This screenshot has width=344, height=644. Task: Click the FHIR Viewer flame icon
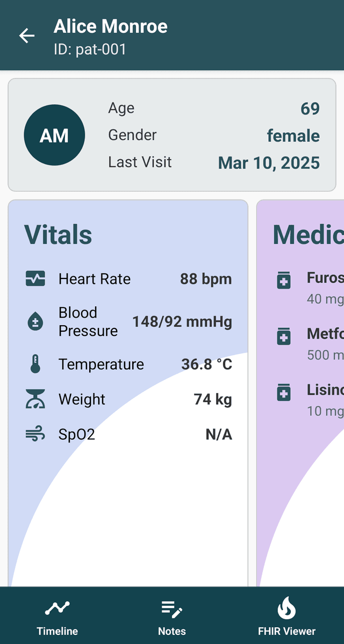286,607
